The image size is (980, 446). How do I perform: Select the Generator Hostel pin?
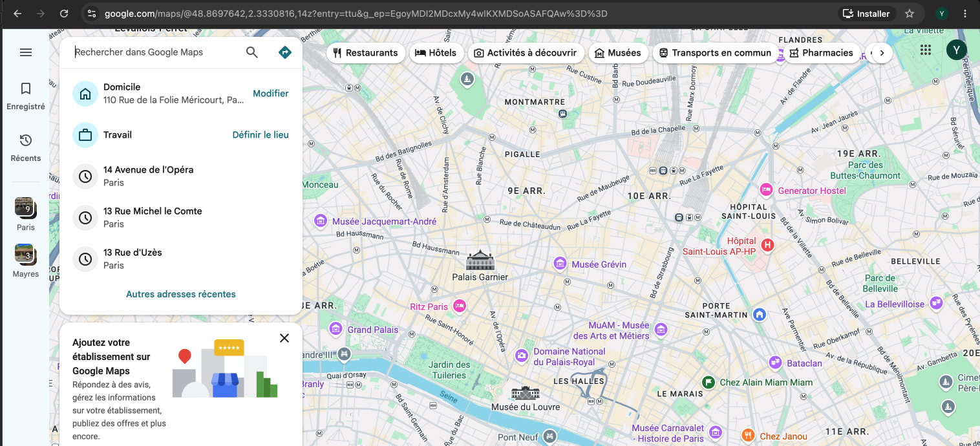click(767, 190)
